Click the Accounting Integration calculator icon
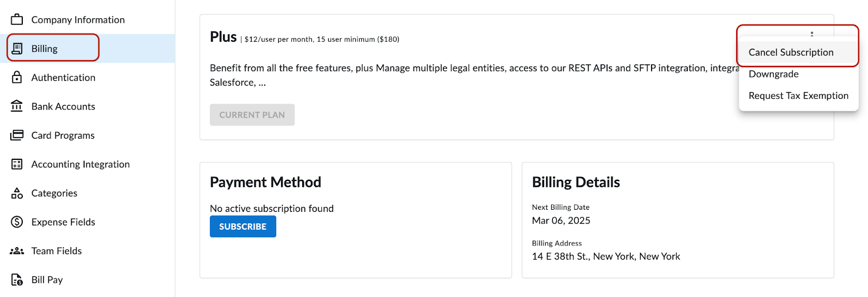 (x=17, y=164)
